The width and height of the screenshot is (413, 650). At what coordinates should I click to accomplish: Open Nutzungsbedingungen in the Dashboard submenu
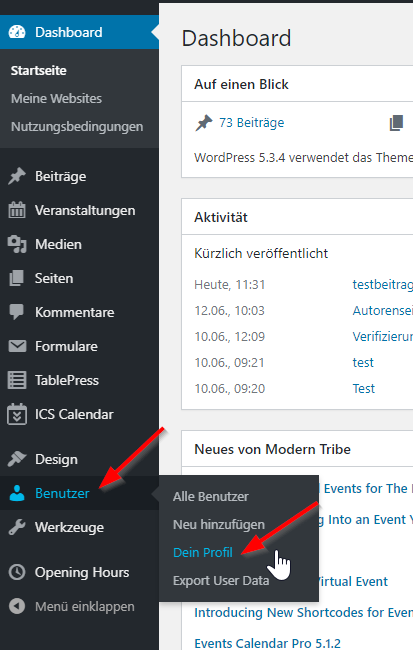click(x=77, y=126)
